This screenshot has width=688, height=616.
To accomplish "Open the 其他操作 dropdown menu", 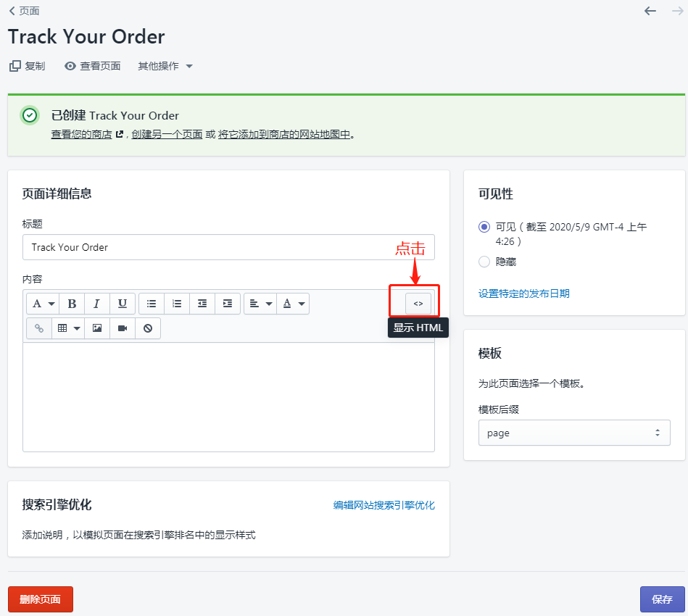I will pos(165,65).
